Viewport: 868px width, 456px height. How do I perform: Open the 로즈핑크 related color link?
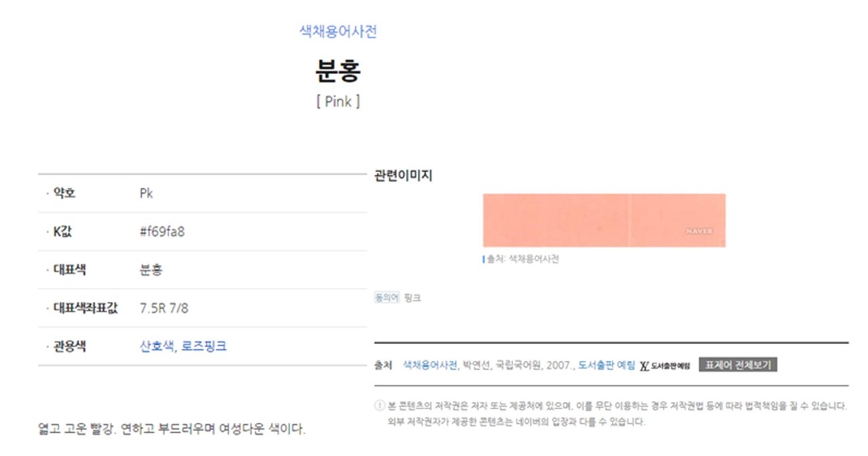pyautogui.click(x=205, y=347)
